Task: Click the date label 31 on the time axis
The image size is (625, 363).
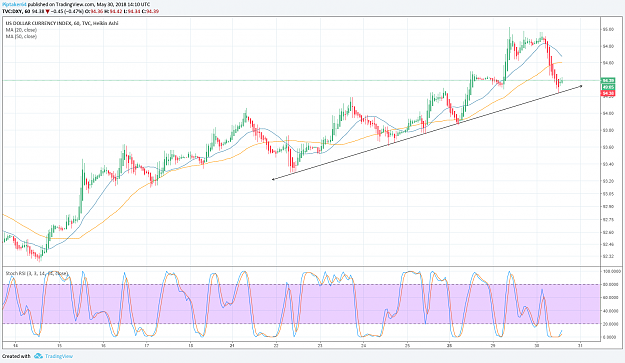Action: pos(580,345)
